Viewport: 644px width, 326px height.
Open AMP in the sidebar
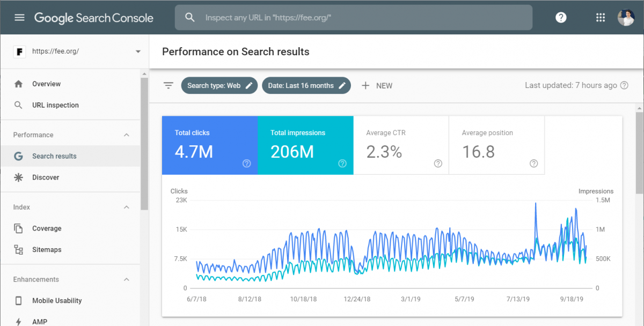click(70, 322)
